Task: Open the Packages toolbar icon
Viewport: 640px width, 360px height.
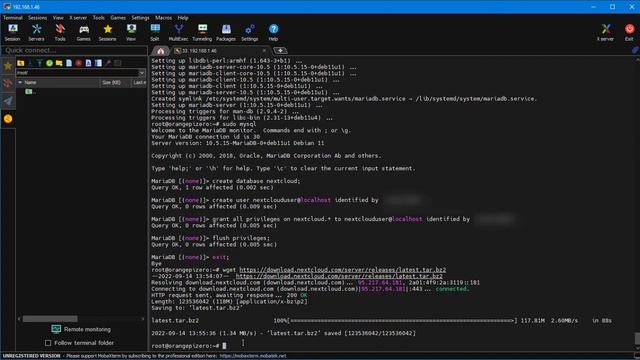Action: tap(226, 32)
